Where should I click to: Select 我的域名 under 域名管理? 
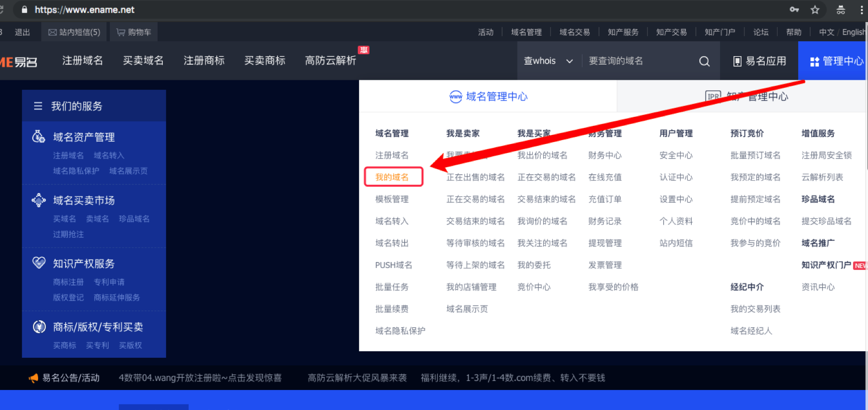[392, 177]
